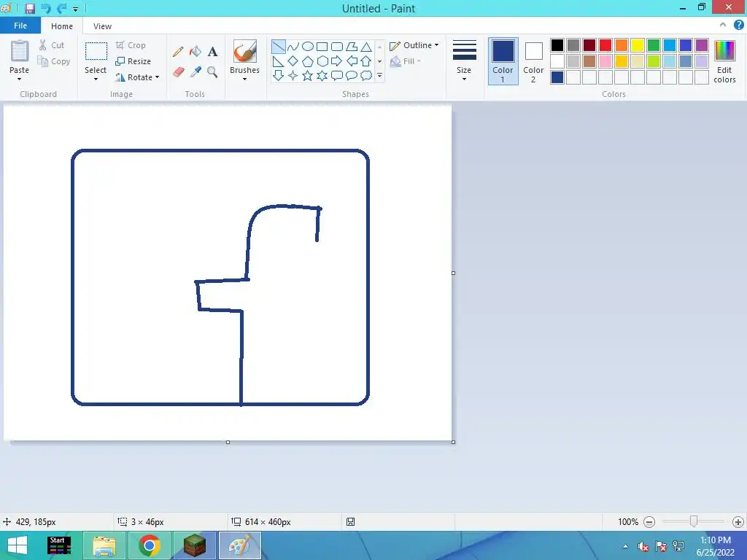Open the shape Outline dropdown
Image resolution: width=747 pixels, height=560 pixels.
point(414,45)
